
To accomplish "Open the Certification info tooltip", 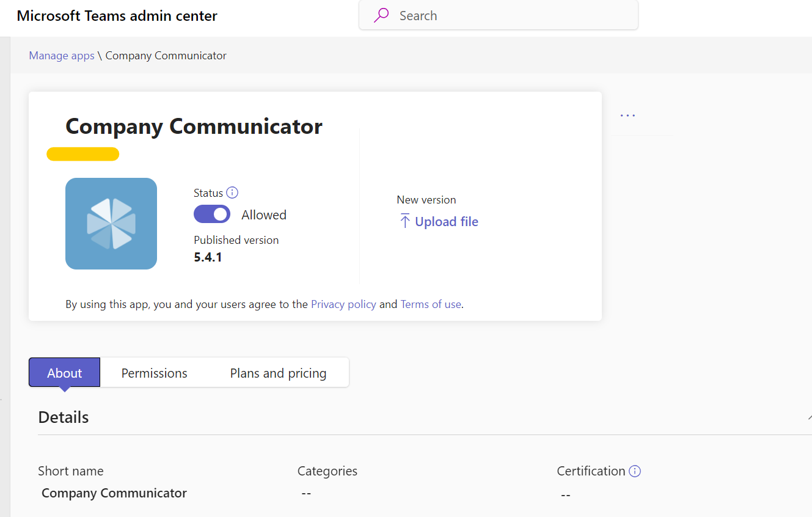I will click(x=635, y=471).
